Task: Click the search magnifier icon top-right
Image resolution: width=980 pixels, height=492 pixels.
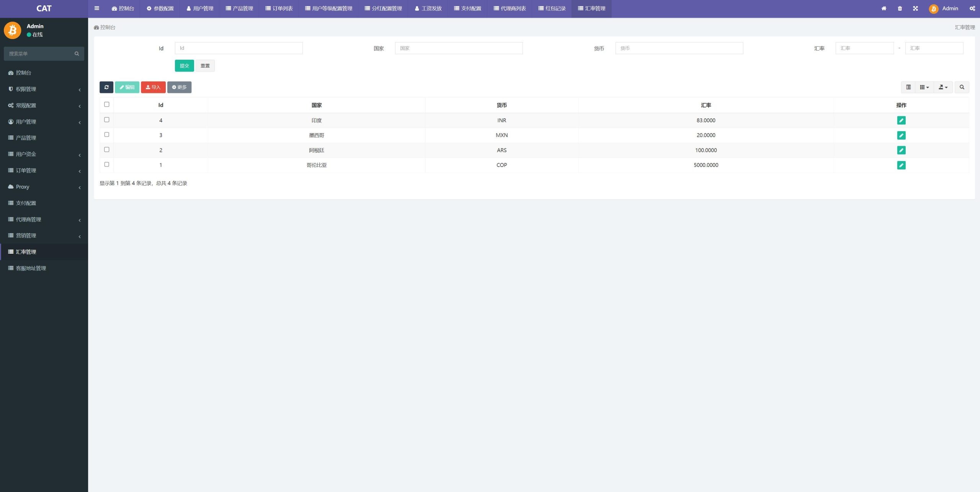Action: coord(962,87)
